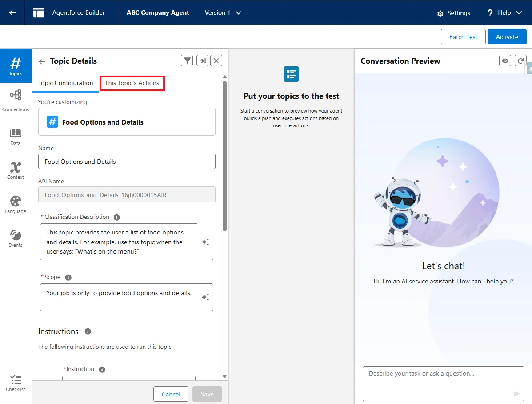
Task: Click the API Name field
Action: (x=127, y=195)
